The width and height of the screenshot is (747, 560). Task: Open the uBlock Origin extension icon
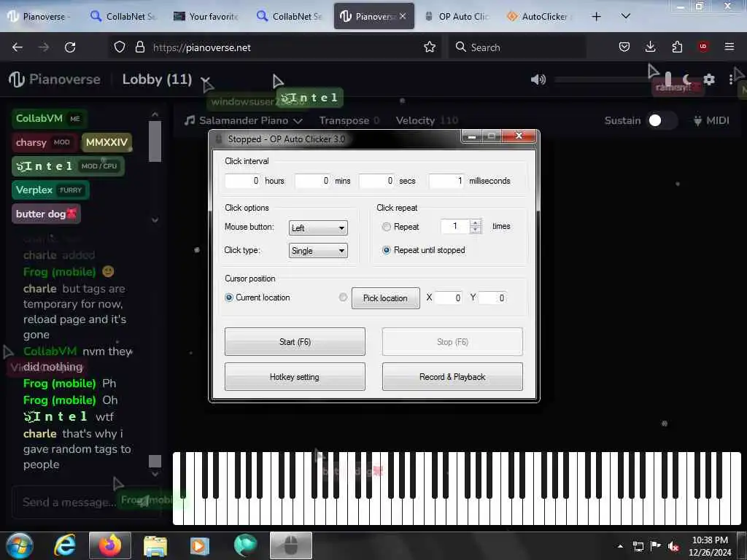click(x=703, y=47)
